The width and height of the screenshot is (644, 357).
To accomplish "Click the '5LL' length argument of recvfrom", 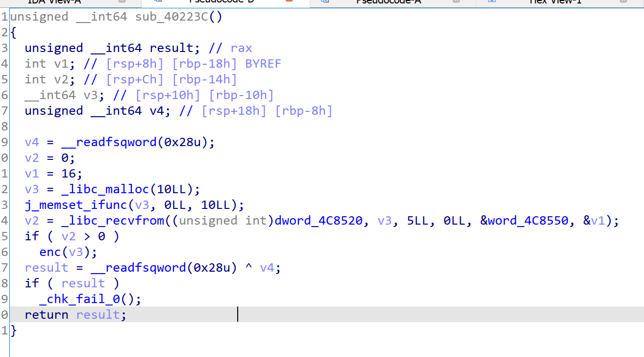I will (418, 221).
